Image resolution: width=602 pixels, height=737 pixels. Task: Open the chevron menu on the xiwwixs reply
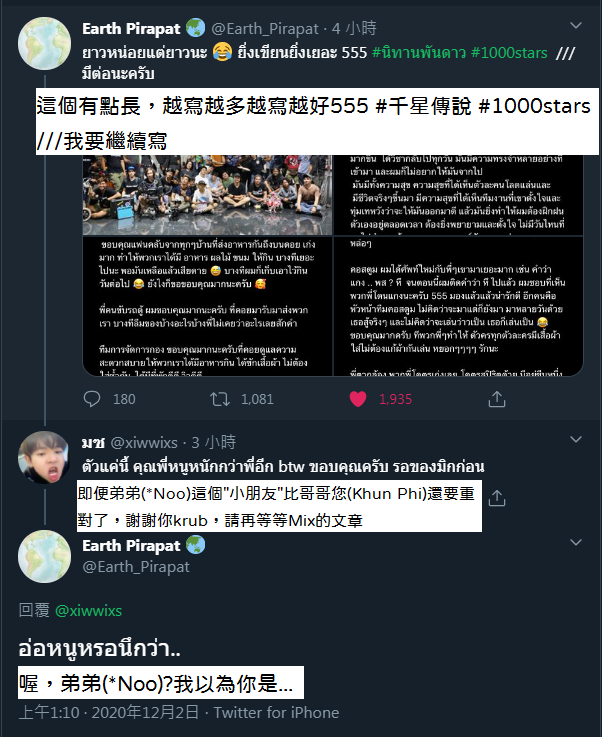tap(576, 439)
